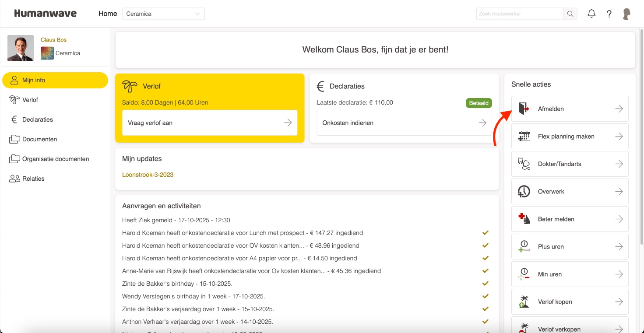644x333 pixels.
Task: Select Organisatie documenten in sidebar
Action: 55,159
